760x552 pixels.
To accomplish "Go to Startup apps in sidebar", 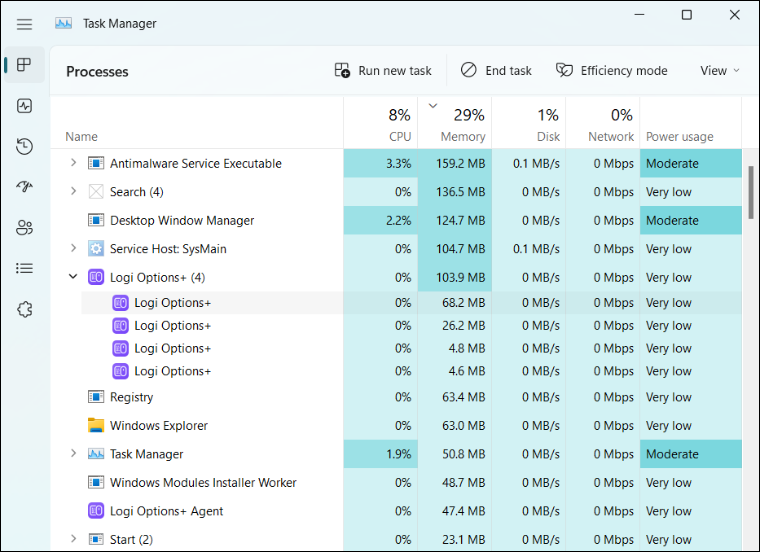I will coord(24,187).
